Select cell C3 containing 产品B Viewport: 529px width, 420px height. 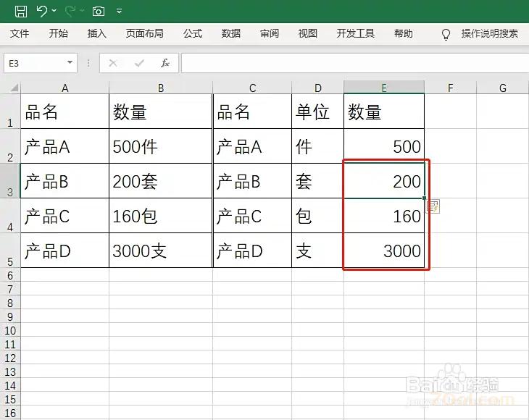[x=252, y=181]
